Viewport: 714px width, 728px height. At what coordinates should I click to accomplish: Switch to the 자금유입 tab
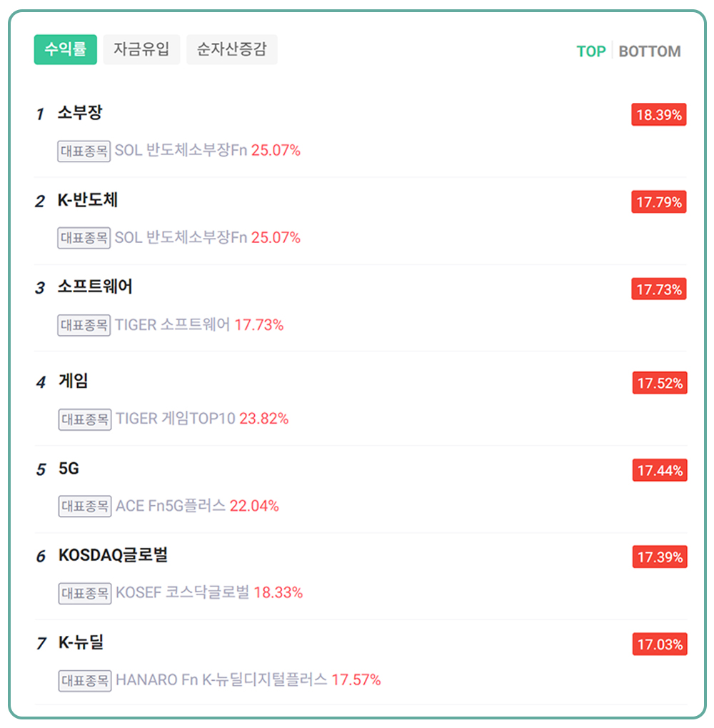point(141,50)
